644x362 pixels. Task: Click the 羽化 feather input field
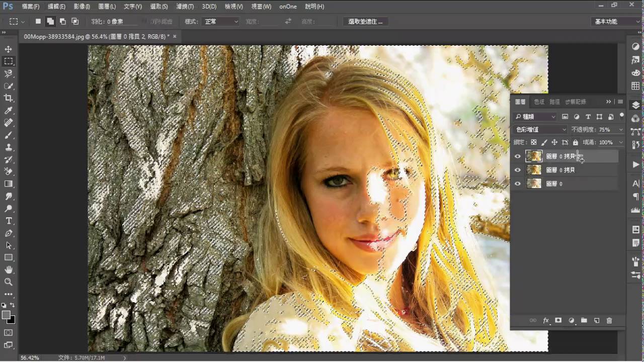(121, 22)
